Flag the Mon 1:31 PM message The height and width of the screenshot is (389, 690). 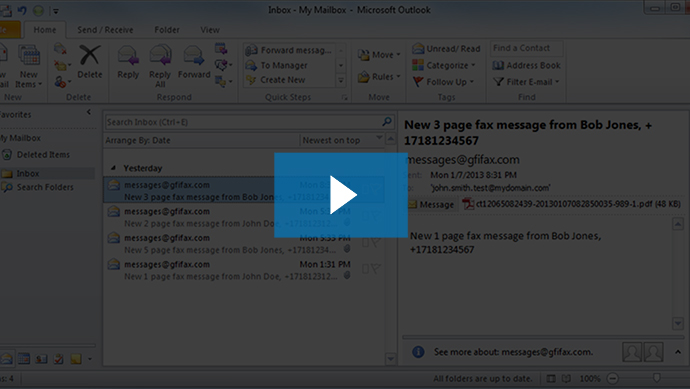pos(376,268)
